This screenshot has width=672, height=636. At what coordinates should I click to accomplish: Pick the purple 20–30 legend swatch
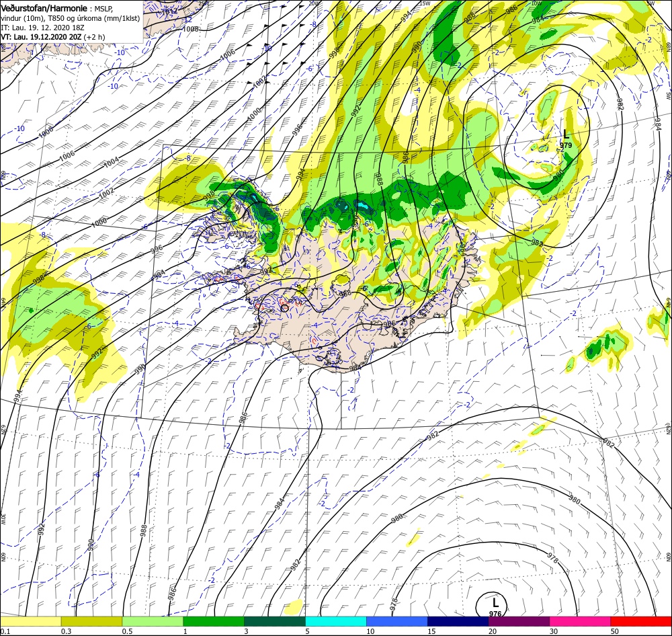pyautogui.click(x=519, y=621)
